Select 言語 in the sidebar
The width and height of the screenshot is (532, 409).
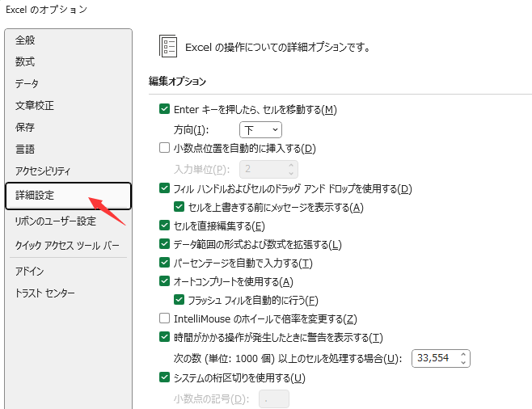tap(25, 149)
